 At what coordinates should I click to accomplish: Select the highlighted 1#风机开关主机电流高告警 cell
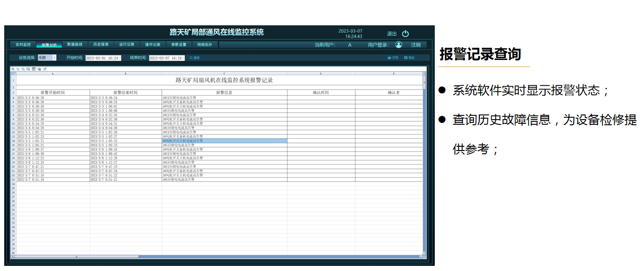[x=224, y=141]
